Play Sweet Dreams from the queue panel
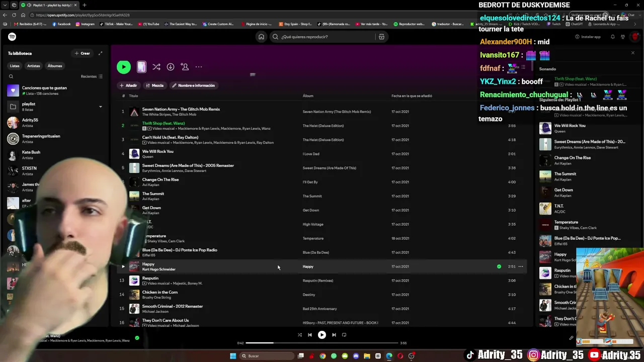 [x=545, y=144]
